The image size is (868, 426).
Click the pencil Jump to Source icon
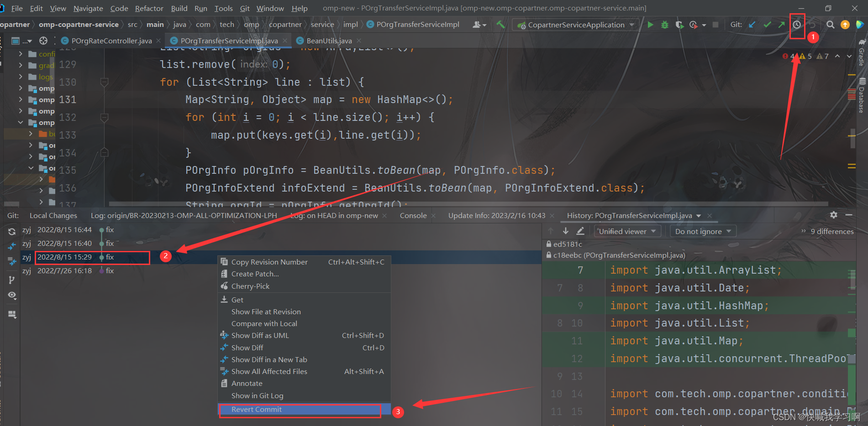[x=580, y=231]
